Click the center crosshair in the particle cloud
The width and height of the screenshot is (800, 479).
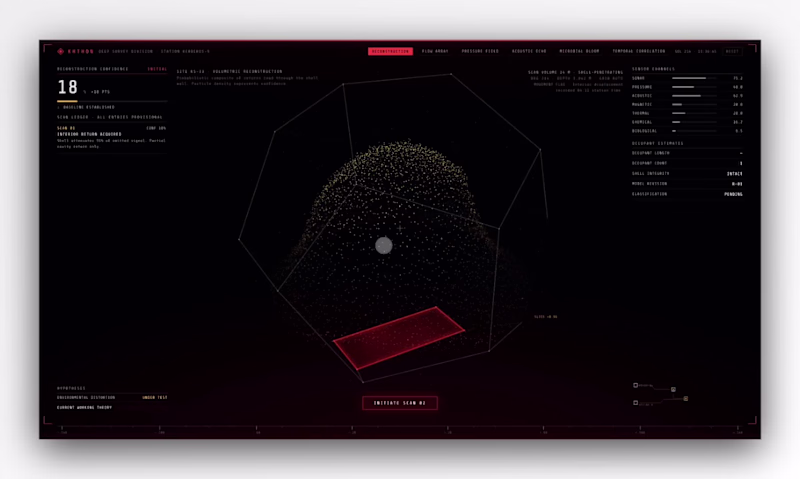pos(400,228)
